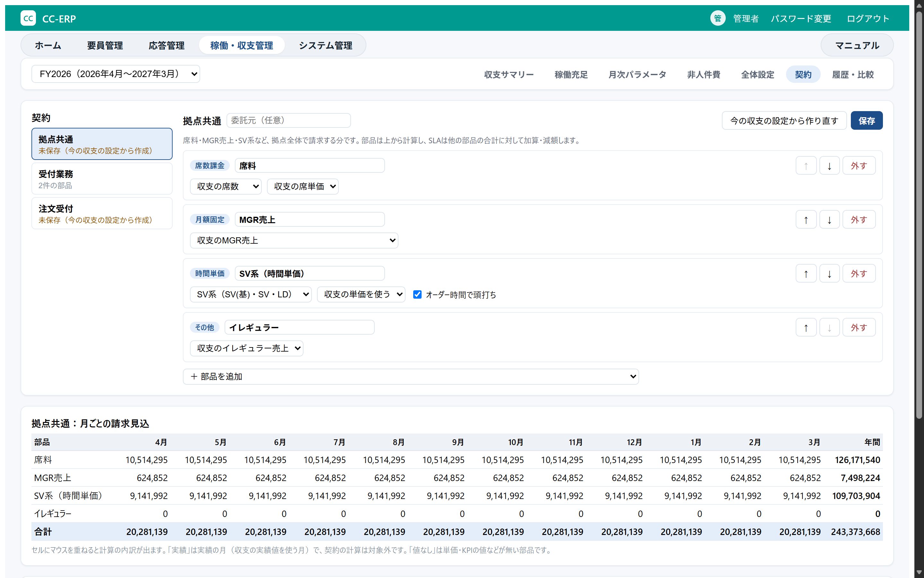
Task: Click the CC-ERP logo icon
Action: [x=28, y=18]
